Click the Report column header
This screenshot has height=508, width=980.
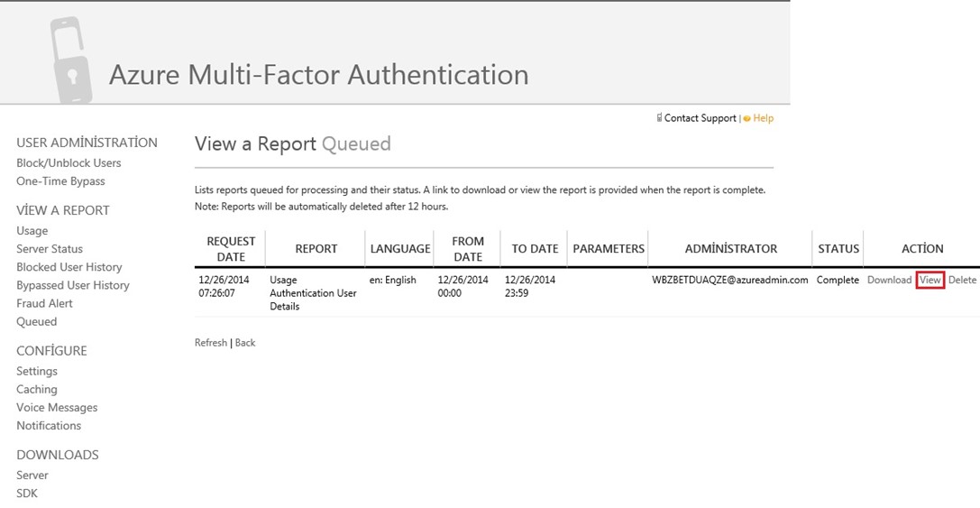[x=316, y=248]
